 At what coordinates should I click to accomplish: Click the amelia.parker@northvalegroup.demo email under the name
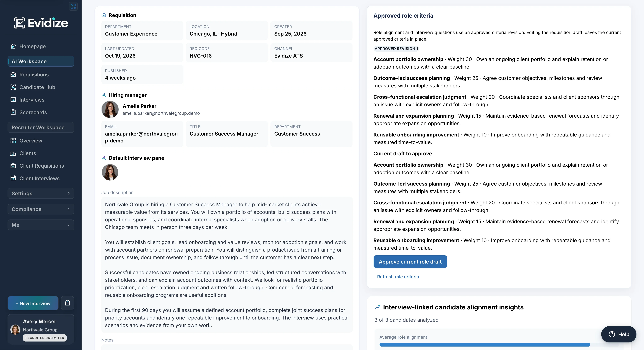[x=161, y=113]
